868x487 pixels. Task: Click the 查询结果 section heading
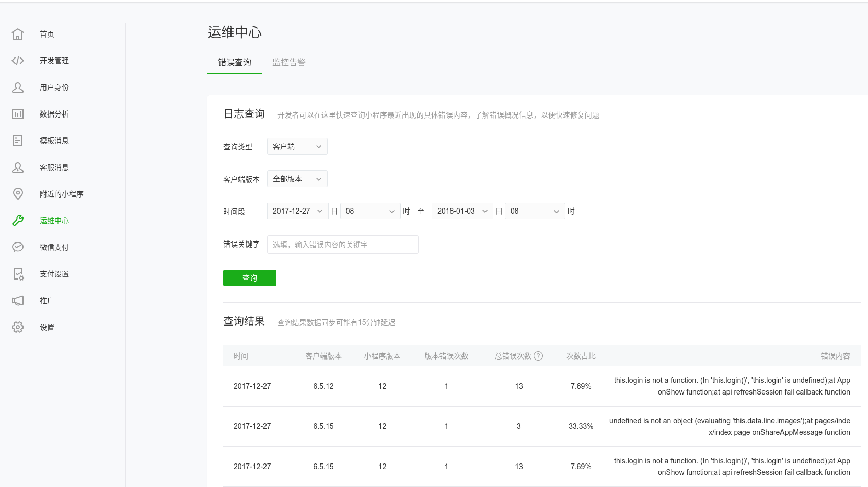click(x=244, y=321)
